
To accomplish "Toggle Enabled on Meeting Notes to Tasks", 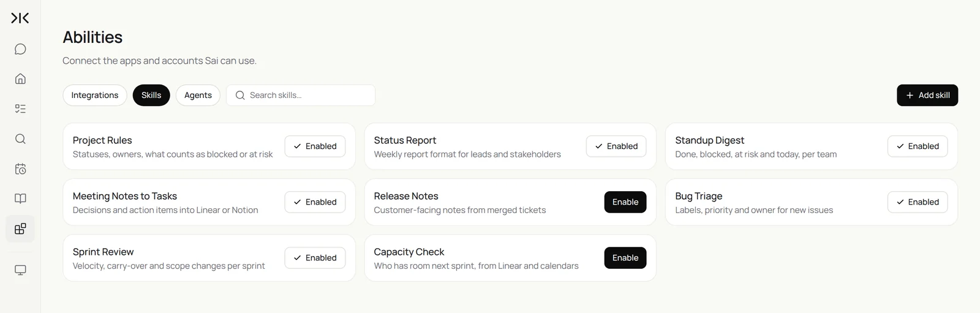I will (x=315, y=202).
